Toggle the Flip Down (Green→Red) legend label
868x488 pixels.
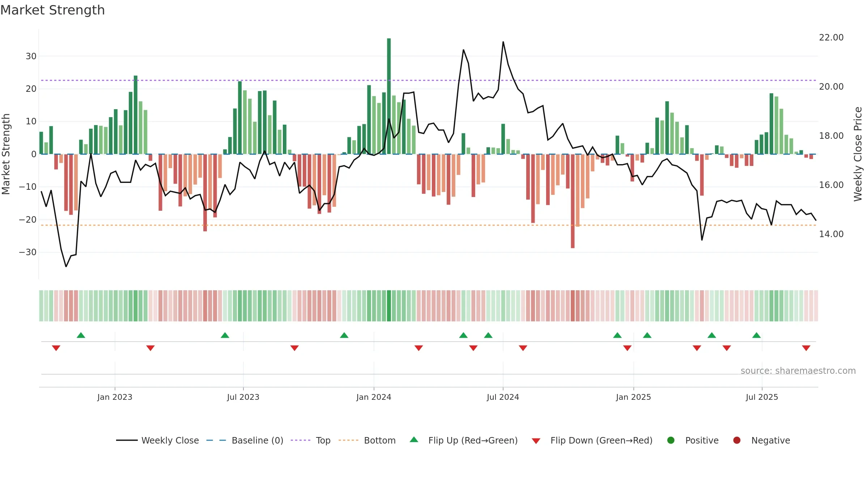[601, 441]
